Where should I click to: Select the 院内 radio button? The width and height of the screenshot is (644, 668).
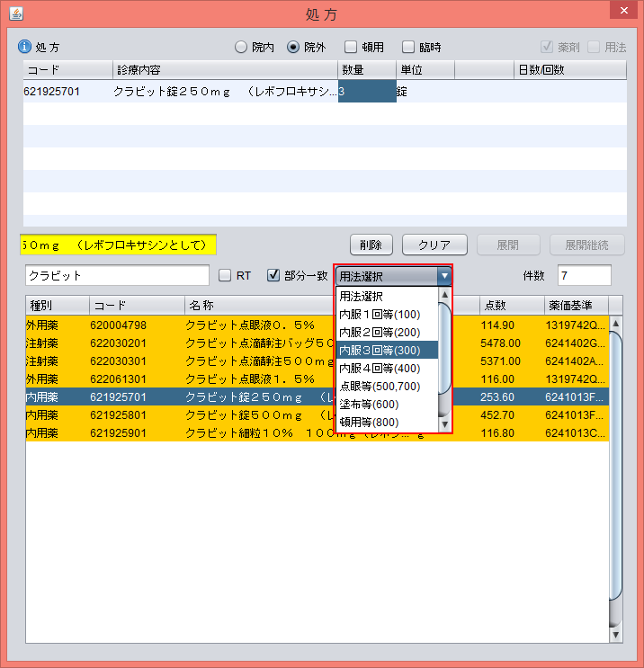pyautogui.click(x=241, y=47)
